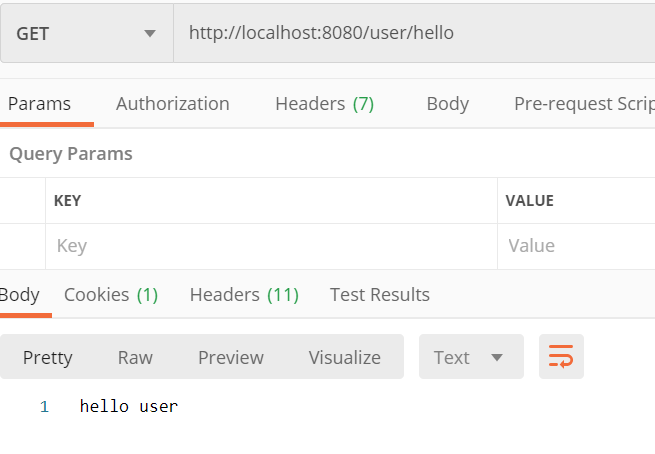
Task: Expand the Text format dropdown
Action: (470, 357)
